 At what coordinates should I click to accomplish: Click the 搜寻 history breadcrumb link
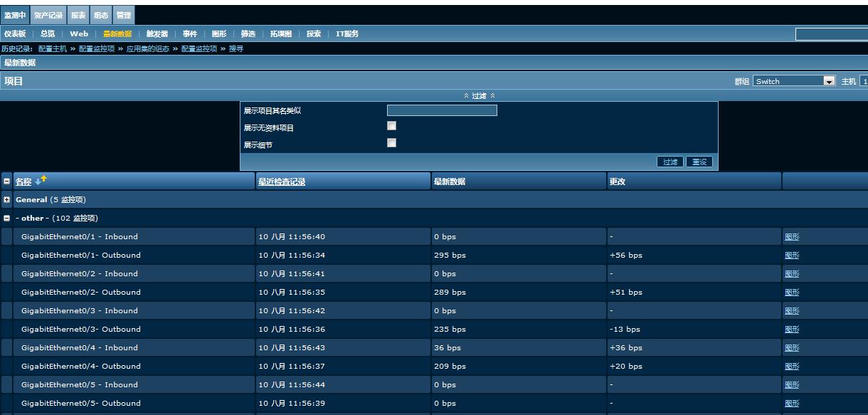tap(235, 48)
